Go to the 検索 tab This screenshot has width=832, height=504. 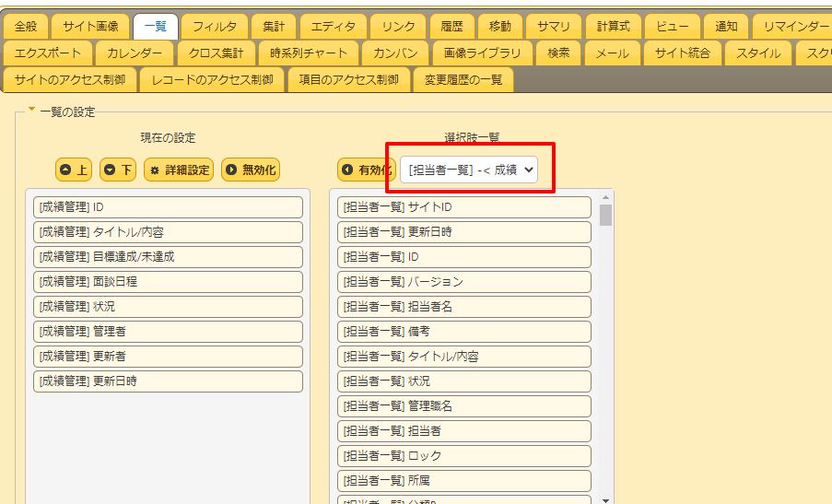pyautogui.click(x=558, y=53)
